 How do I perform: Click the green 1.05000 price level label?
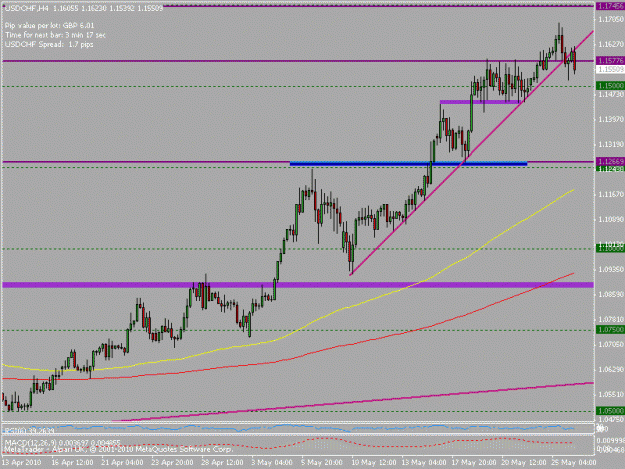pos(610,411)
